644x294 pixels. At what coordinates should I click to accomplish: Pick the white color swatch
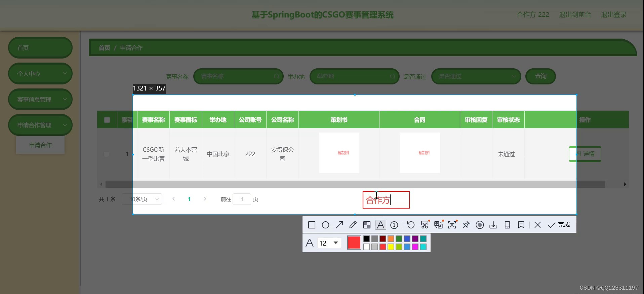click(x=367, y=247)
